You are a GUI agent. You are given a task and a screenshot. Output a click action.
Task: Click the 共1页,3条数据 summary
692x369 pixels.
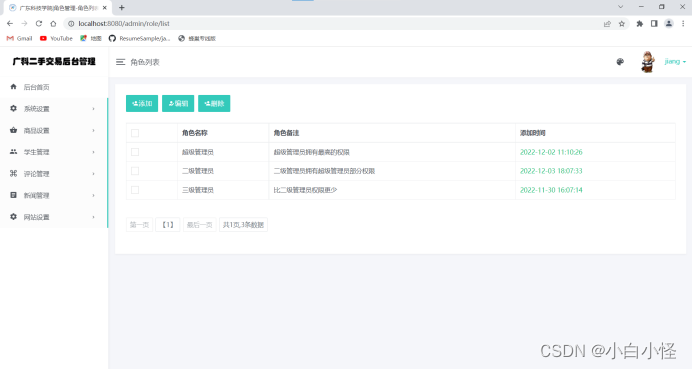tap(243, 225)
